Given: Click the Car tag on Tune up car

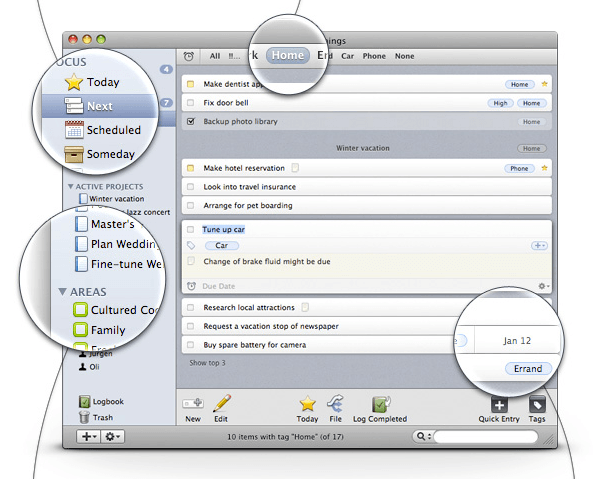Looking at the screenshot, I should click(222, 246).
